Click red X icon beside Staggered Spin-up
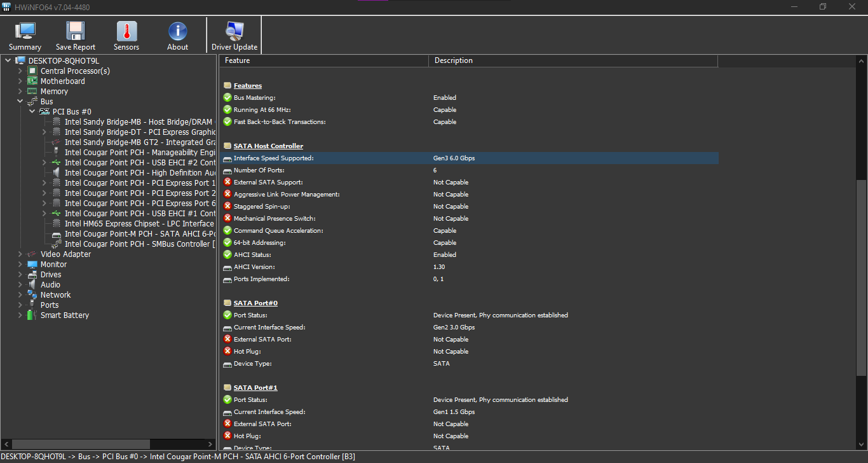868x463 pixels. 227,206
